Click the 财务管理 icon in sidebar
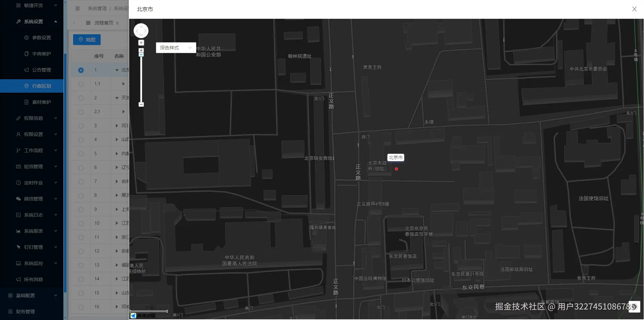Screen dimensions: 644x320 (x=10, y=312)
